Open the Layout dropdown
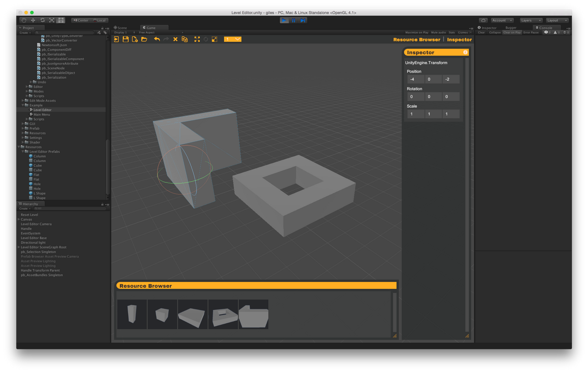 point(556,20)
